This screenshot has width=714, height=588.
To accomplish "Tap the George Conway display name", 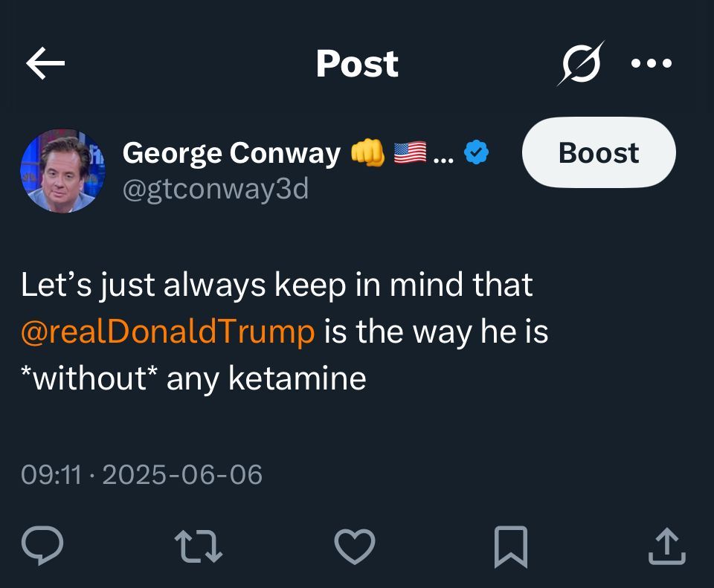I will click(231, 153).
